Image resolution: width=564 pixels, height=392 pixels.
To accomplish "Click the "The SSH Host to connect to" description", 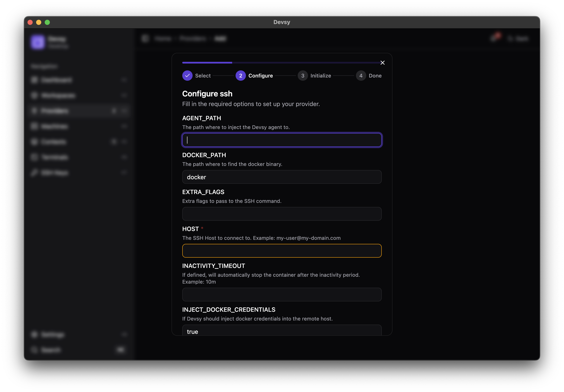I will 261,238.
